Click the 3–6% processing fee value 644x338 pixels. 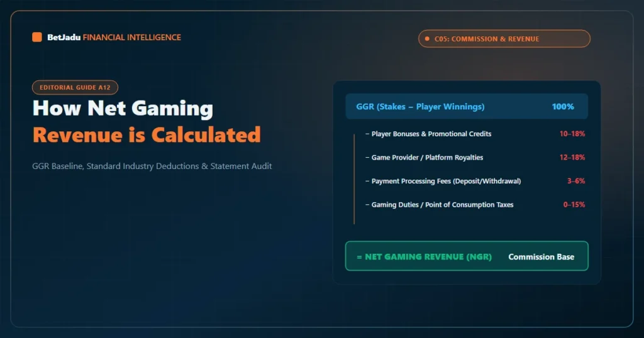[x=576, y=181]
